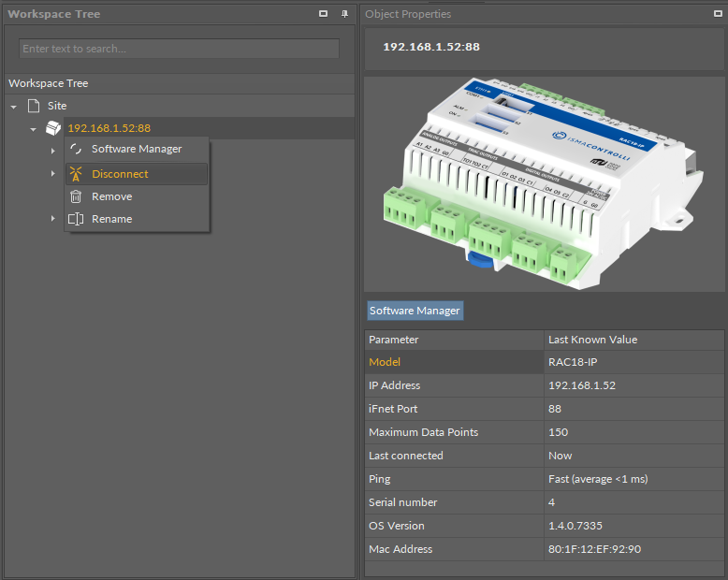The image size is (728, 580).
Task: Click the Software Manager circular arrows icon
Action: tap(76, 150)
